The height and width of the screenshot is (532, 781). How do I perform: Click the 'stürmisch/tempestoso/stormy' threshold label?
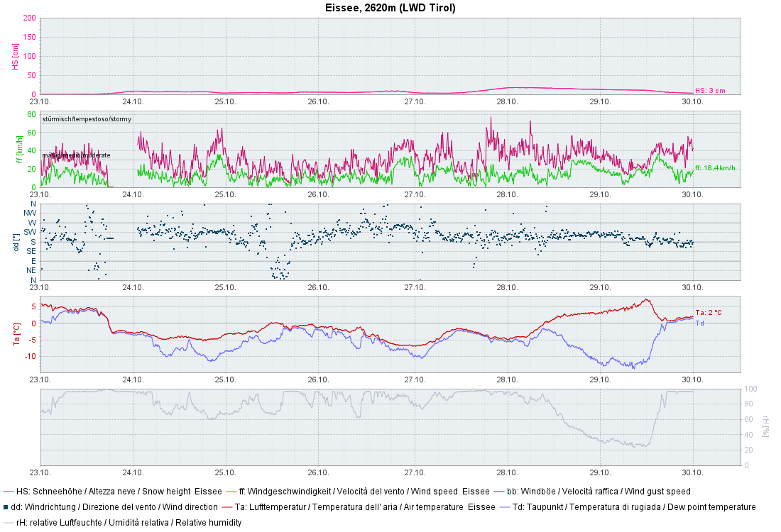coord(87,118)
